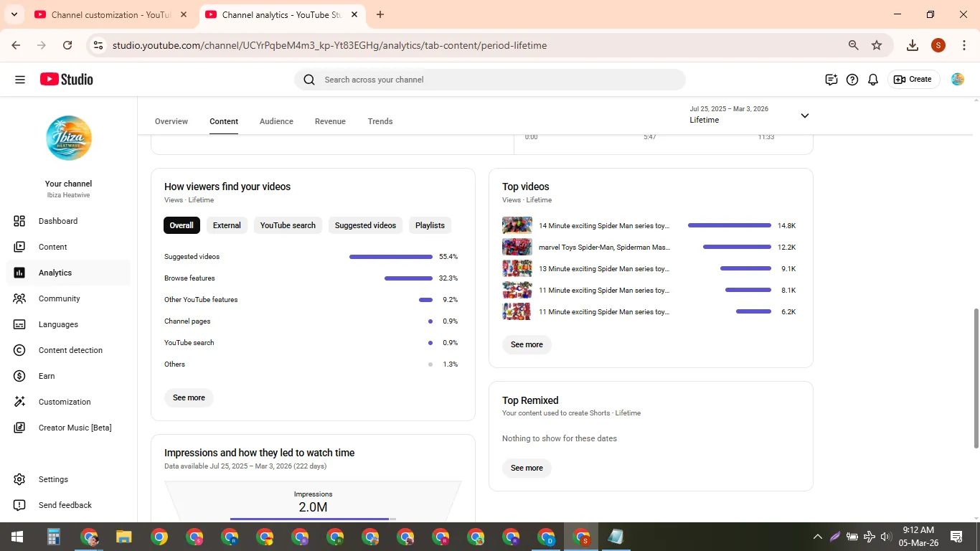Screen dimensions: 980x551
Task: Open the notifications bell
Action: click(873, 80)
